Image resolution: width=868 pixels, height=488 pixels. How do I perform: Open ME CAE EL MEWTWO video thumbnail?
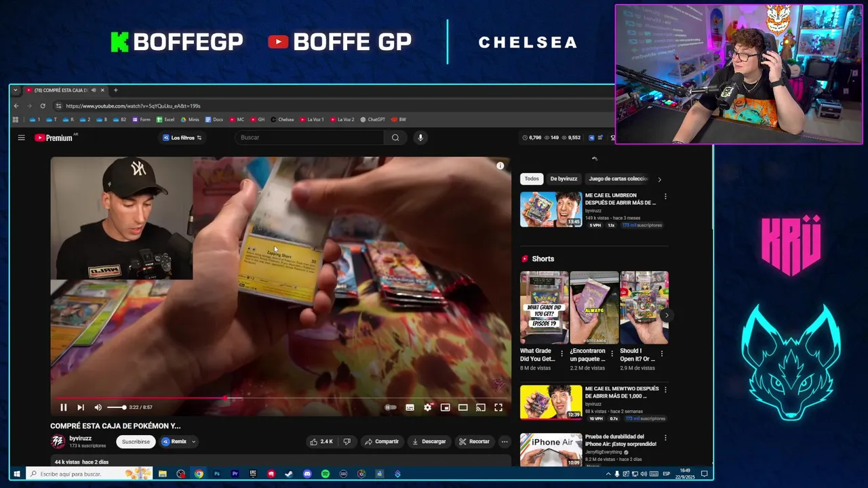tap(551, 402)
